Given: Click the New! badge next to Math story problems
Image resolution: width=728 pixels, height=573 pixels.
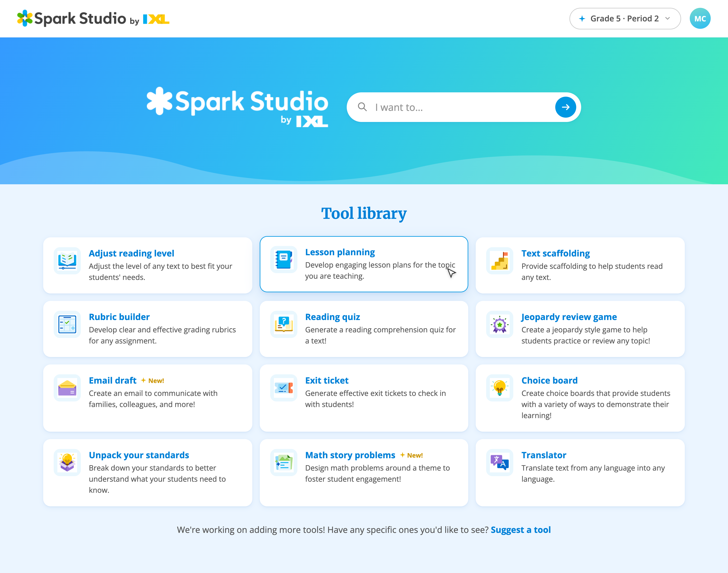Looking at the screenshot, I should tap(412, 455).
